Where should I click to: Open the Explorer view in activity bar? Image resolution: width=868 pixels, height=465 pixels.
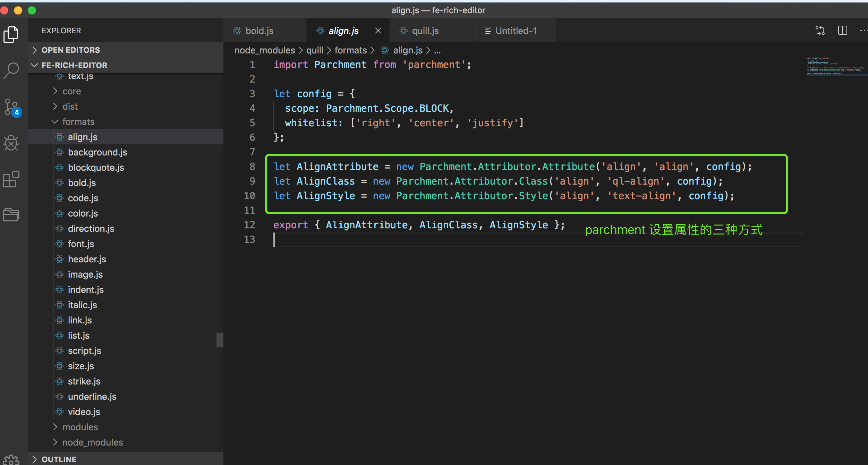(x=11, y=34)
